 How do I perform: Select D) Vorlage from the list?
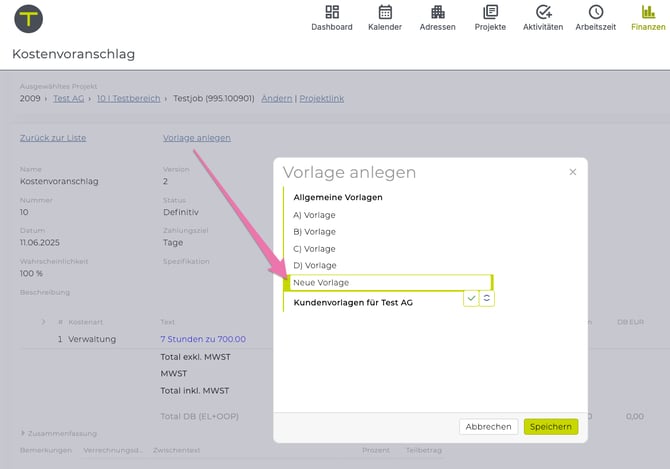point(314,265)
